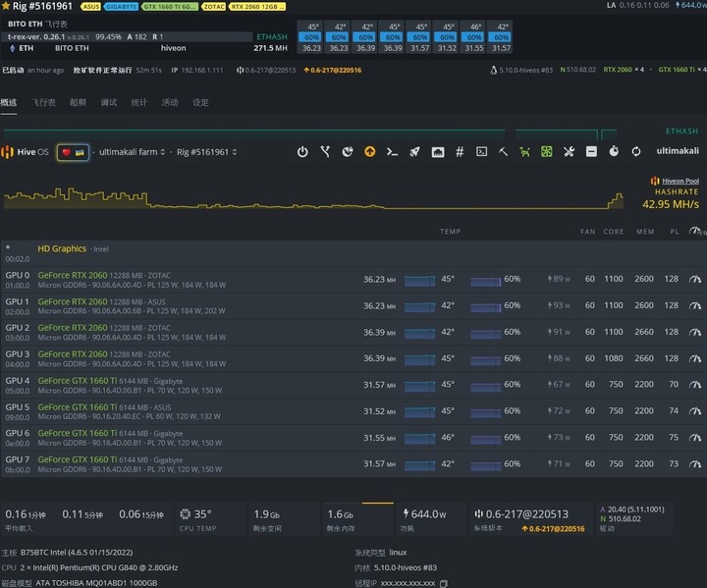Click the gold star beside Rig #5161961
This screenshot has height=588, width=707.
(x=6, y=6)
